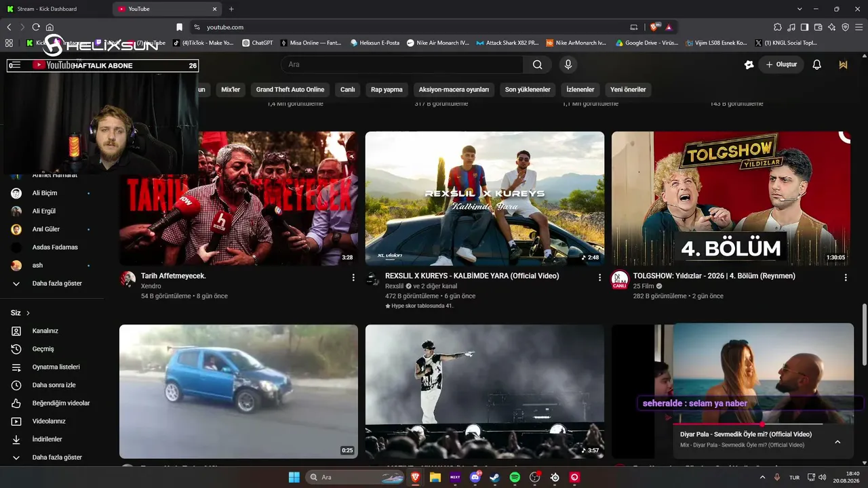Image resolution: width=868 pixels, height=488 pixels.
Task: Toggle the Brave sidebar panel
Action: click(x=804, y=27)
